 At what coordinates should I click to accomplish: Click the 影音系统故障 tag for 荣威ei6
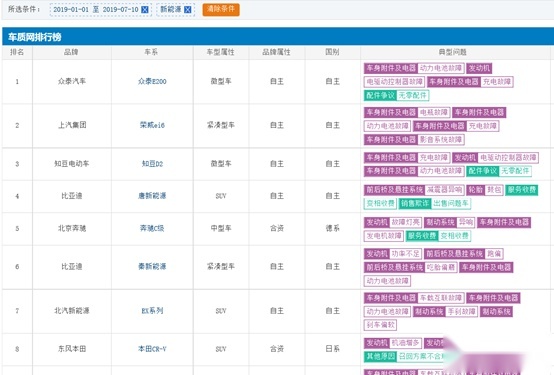[441, 140]
